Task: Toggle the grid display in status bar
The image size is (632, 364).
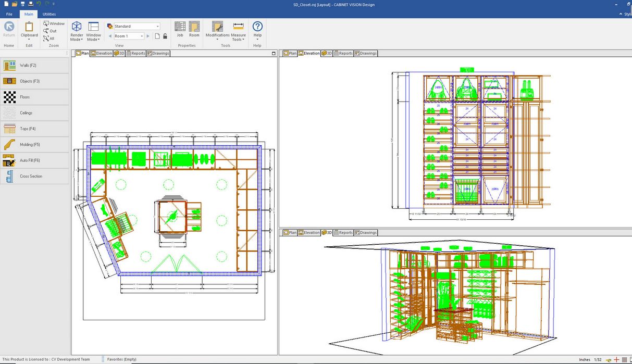Action: click(625, 359)
